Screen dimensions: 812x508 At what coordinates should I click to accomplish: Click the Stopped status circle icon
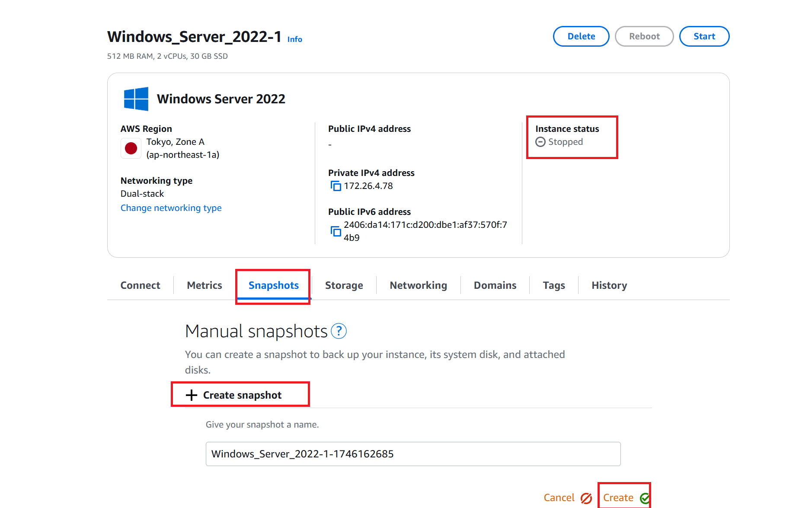(540, 142)
